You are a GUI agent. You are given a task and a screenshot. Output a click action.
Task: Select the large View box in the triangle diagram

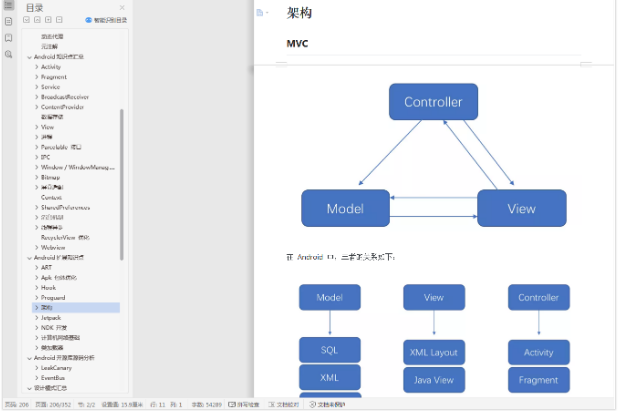[521, 208]
